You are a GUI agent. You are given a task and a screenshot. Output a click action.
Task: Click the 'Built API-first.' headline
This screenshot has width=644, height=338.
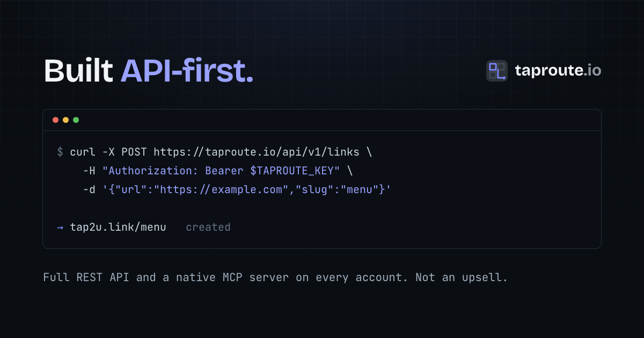pyautogui.click(x=148, y=71)
